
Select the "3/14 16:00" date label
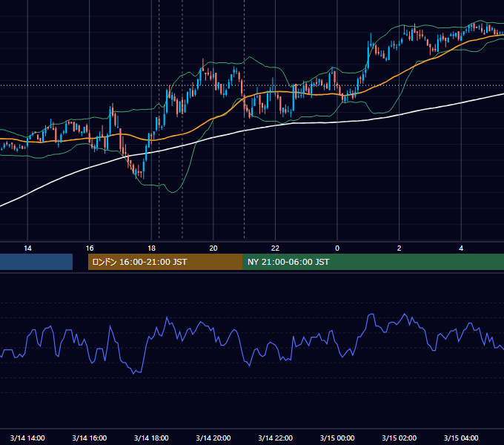(90, 438)
